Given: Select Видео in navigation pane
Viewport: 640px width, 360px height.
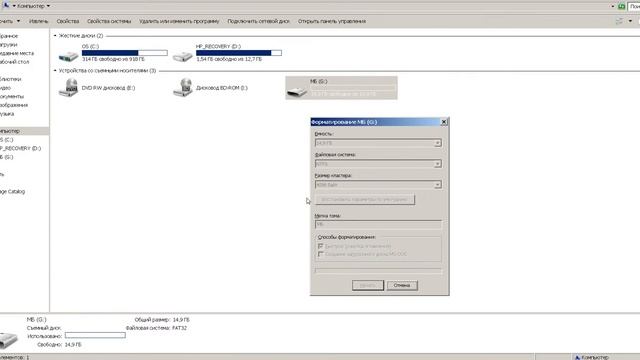Looking at the screenshot, I should [x=5, y=87].
